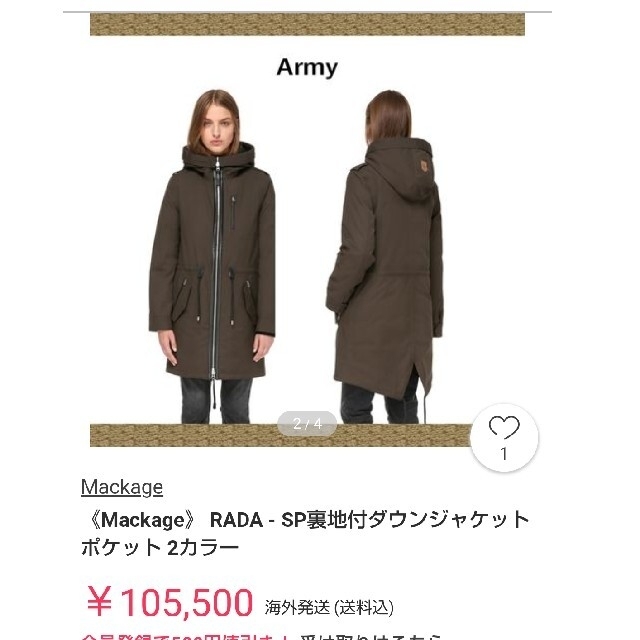
Task: Click the ¥105,500 price
Action: click(x=170, y=602)
